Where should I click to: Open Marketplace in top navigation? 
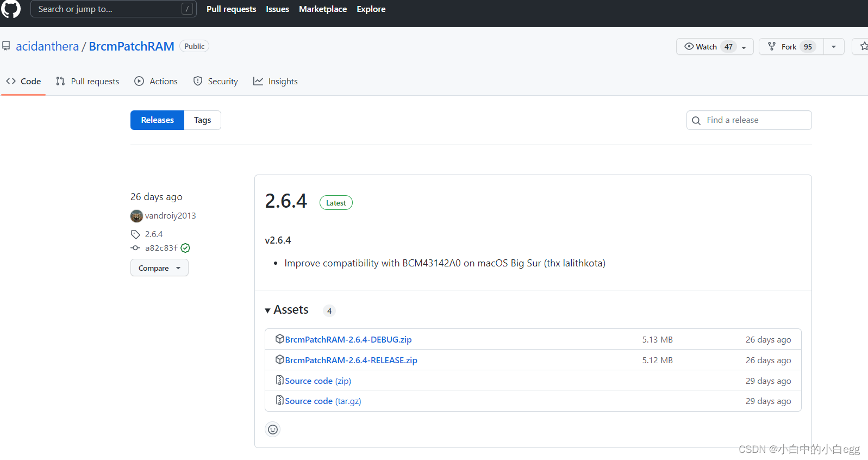point(323,9)
